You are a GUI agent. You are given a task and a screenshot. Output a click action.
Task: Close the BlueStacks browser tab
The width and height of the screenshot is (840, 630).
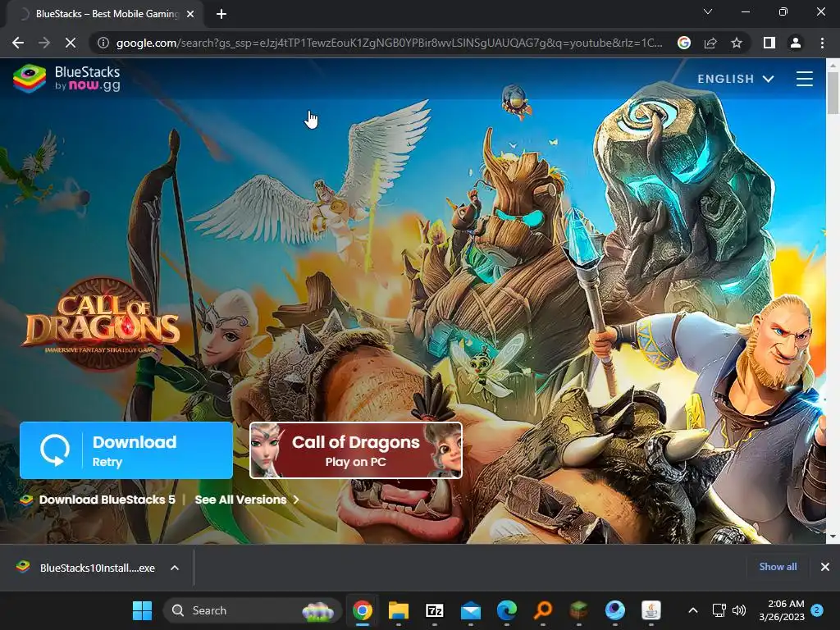click(x=190, y=14)
